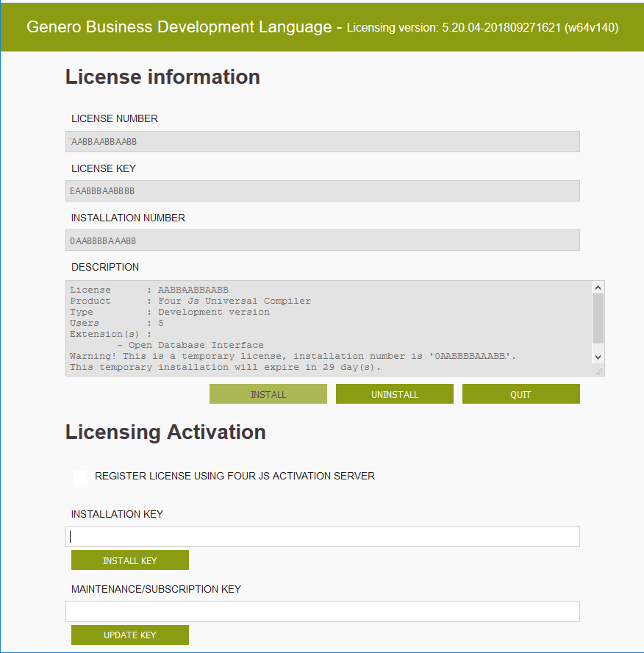Click the INSTALL button
The height and width of the screenshot is (653, 644).
[x=268, y=393]
